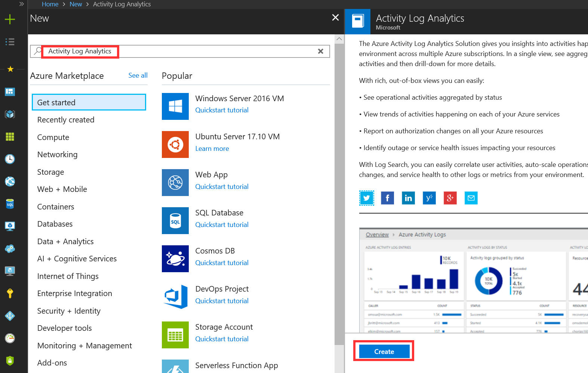588x373 pixels.
Task: Click scrollbar up arrow in New blade
Action: [339, 39]
